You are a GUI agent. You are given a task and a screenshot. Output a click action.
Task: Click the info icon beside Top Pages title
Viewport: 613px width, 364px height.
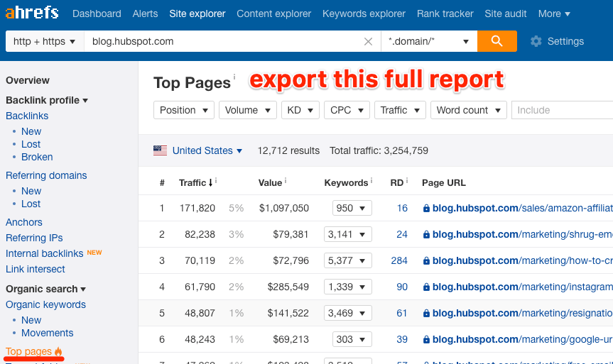234,77
